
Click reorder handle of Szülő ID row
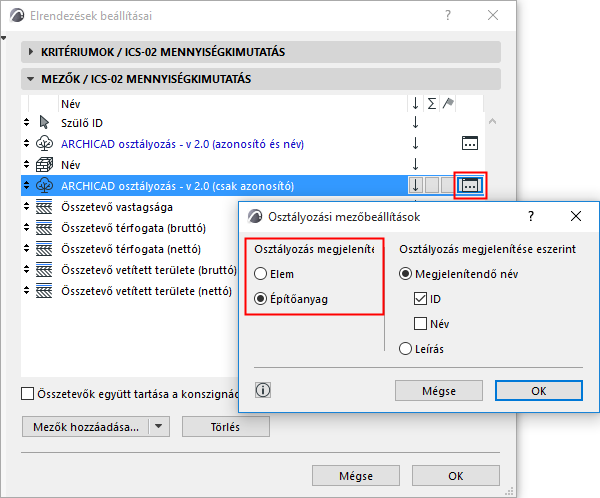pos(26,122)
